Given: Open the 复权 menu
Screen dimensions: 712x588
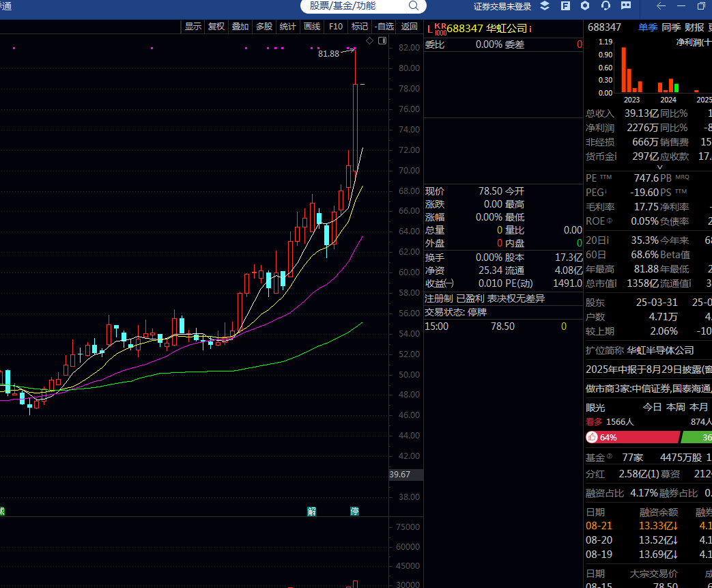Looking at the screenshot, I should 216,27.
